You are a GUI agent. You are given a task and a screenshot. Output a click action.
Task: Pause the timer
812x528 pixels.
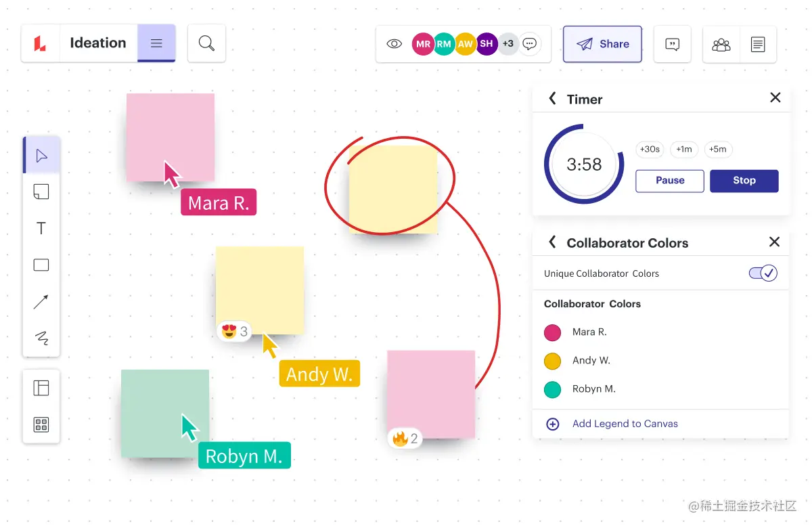point(670,181)
